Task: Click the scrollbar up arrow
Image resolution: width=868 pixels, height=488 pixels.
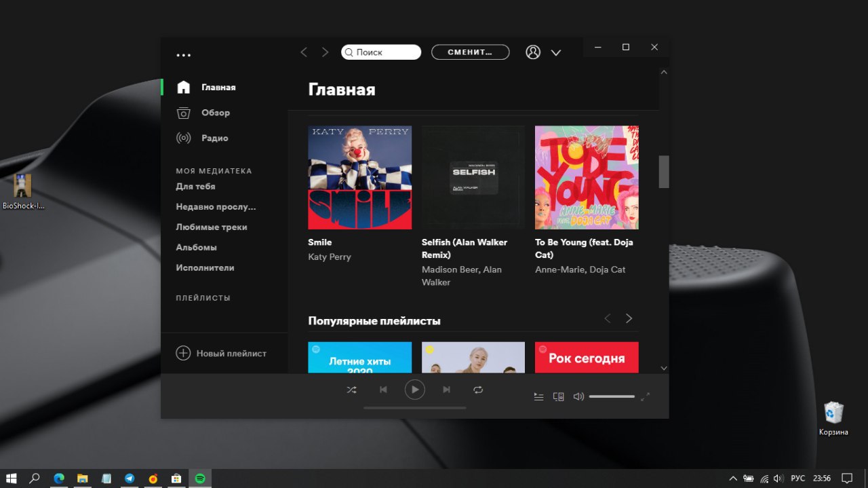Action: [x=664, y=72]
